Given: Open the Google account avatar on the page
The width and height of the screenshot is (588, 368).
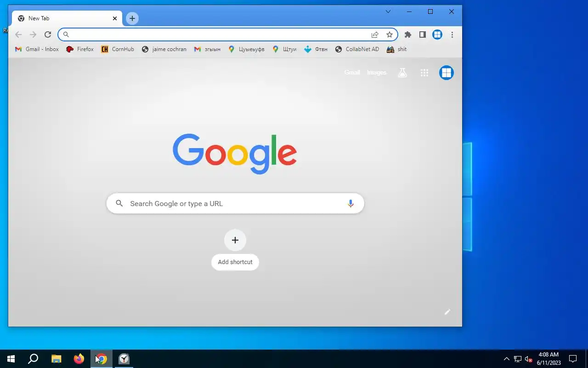Looking at the screenshot, I should click(x=447, y=73).
